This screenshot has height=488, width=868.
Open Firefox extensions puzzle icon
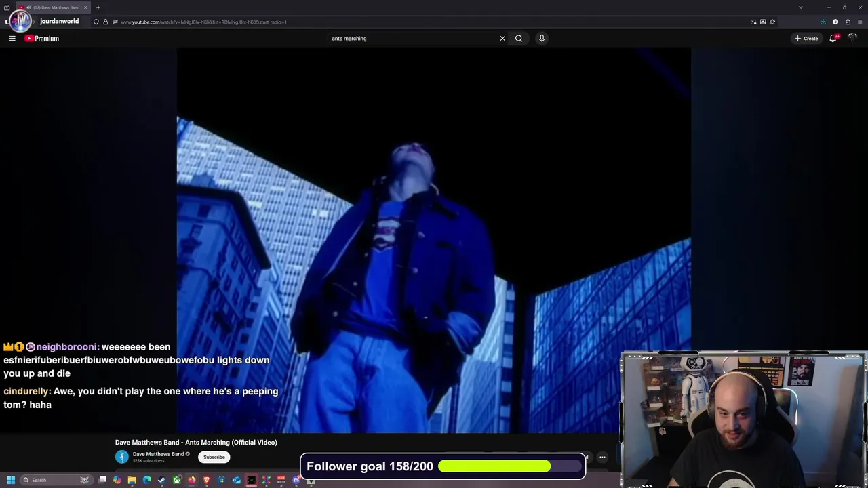pos(848,22)
